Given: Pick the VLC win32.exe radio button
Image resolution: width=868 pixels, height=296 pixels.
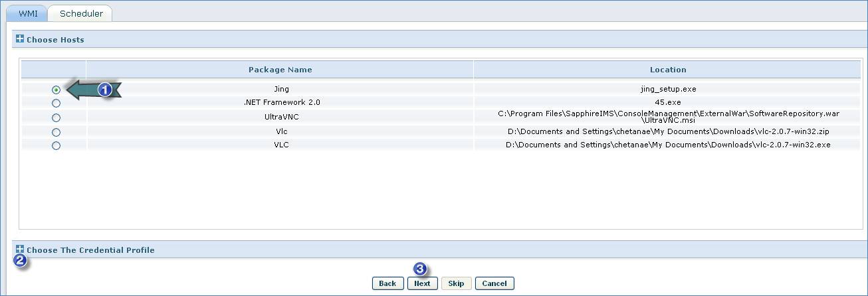Looking at the screenshot, I should 56,146.
